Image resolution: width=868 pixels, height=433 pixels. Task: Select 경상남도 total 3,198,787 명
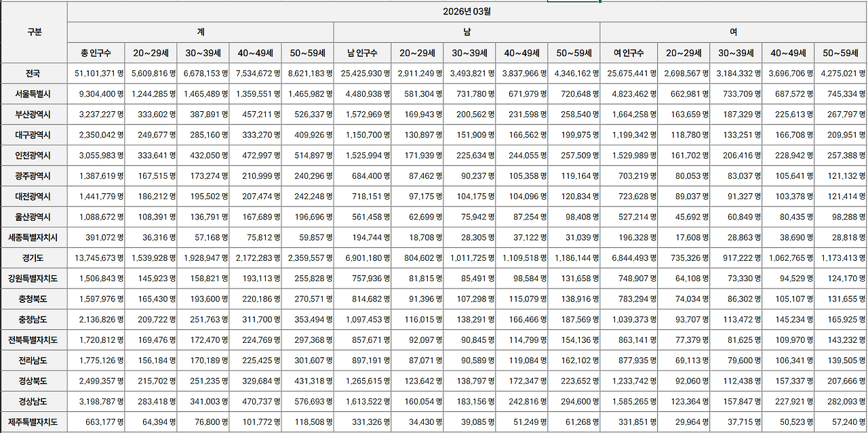point(96,402)
